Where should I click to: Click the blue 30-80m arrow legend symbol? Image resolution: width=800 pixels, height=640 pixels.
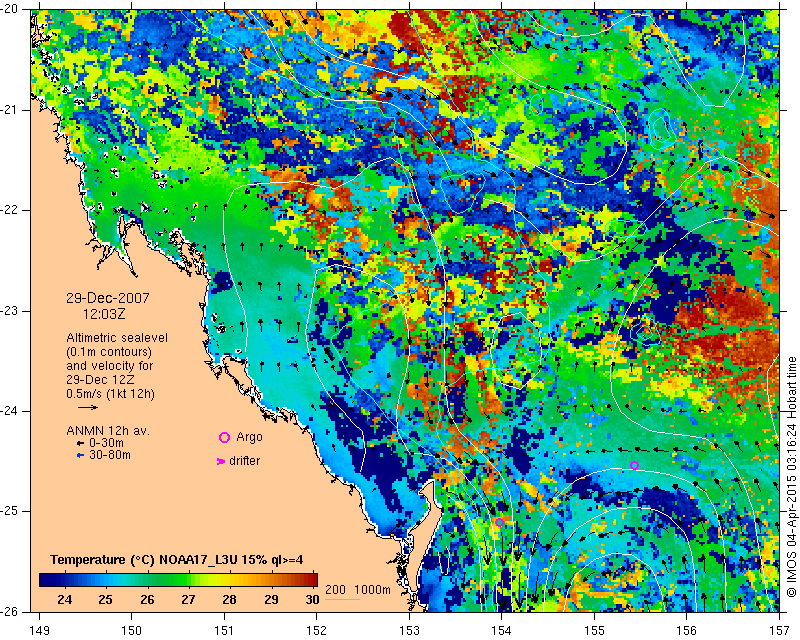tap(80, 455)
